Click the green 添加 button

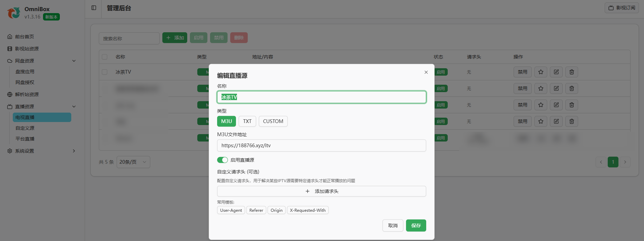coord(175,38)
